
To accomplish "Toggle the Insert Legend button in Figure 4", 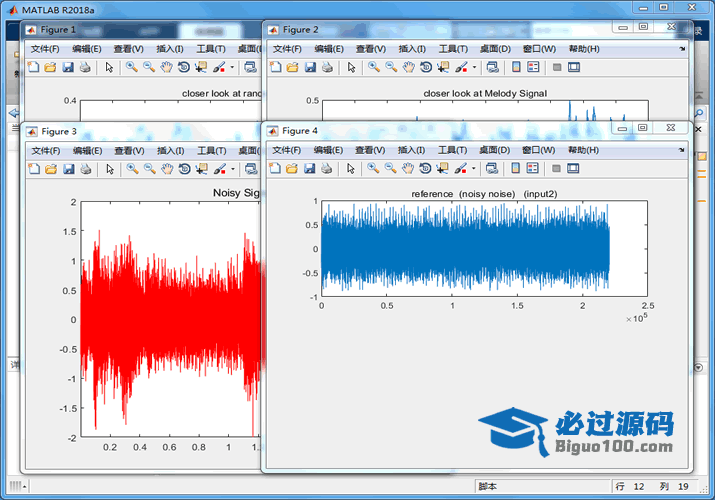I will [x=533, y=169].
